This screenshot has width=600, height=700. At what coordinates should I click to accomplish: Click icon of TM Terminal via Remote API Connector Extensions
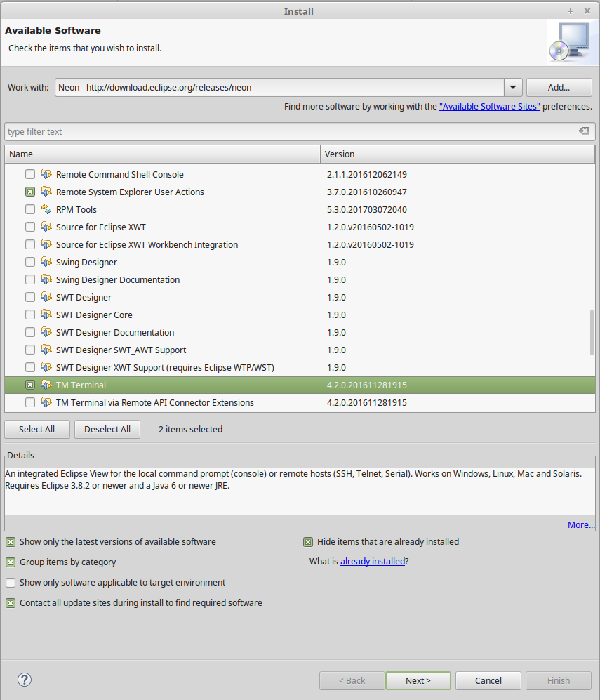click(46, 402)
